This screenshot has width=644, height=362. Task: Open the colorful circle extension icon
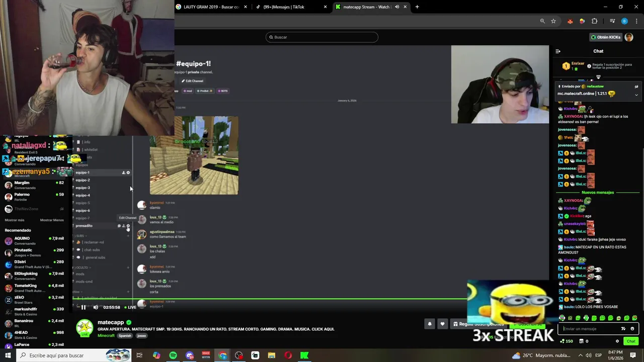pyautogui.click(x=582, y=21)
